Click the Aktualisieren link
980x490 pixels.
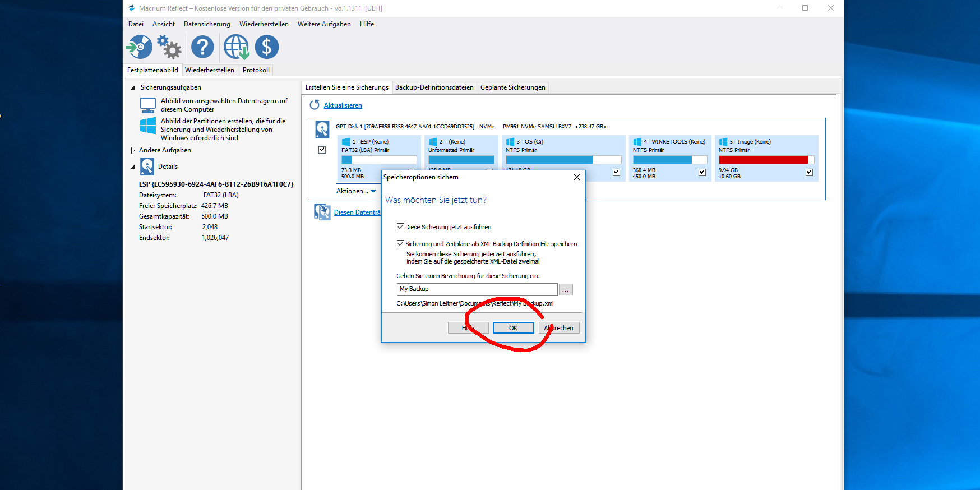343,105
